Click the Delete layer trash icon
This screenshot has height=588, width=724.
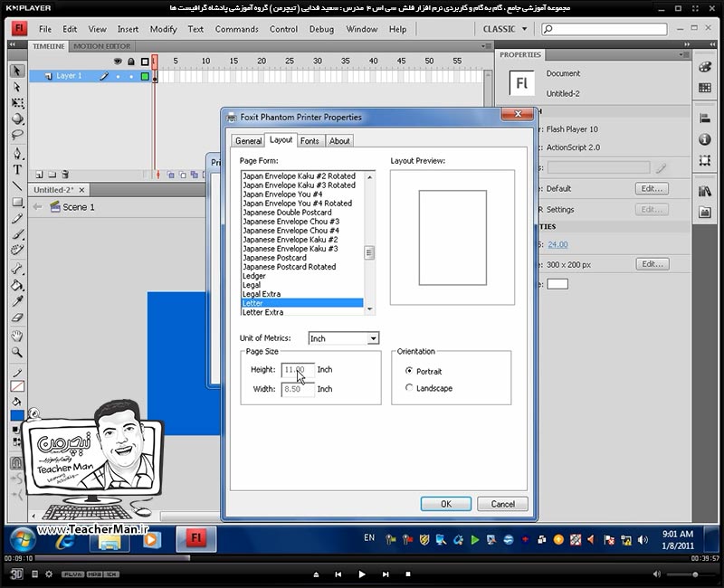(x=65, y=175)
